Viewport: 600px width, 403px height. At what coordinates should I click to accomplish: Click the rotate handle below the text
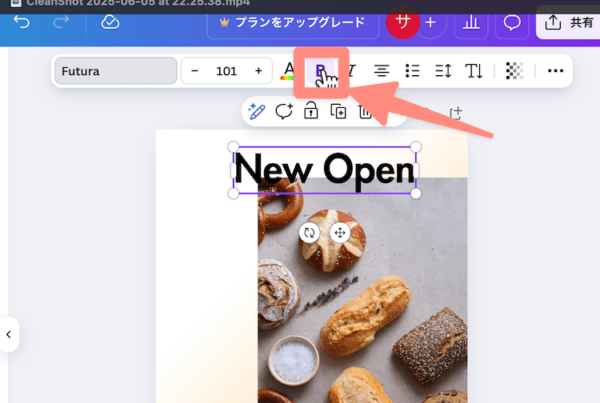click(309, 232)
